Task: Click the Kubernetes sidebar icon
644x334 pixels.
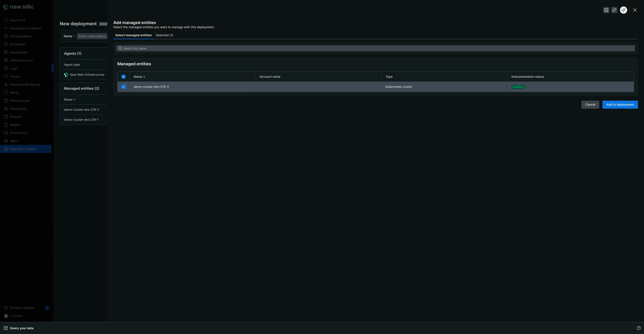Action: point(6,109)
